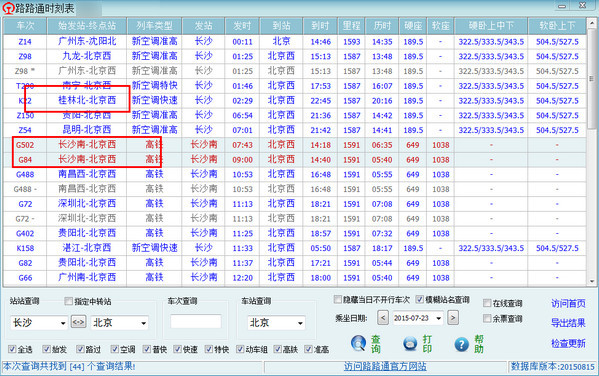
Task: Click the 车次查询 input field
Action: click(x=196, y=321)
